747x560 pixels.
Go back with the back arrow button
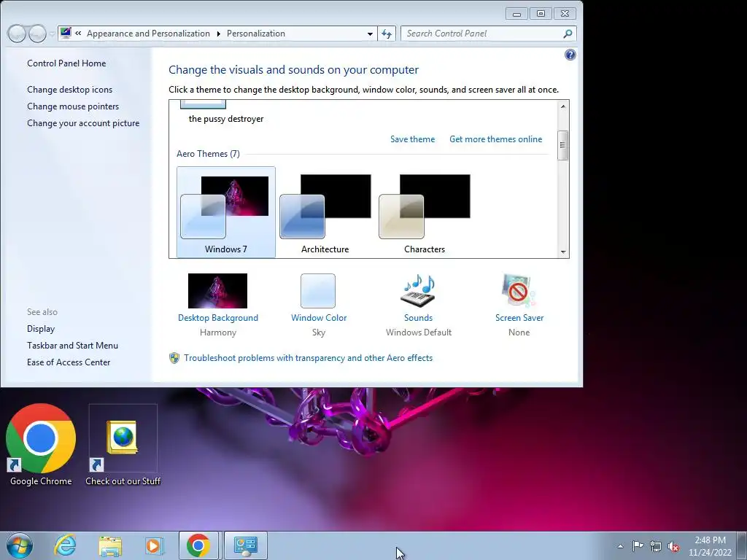coord(17,34)
